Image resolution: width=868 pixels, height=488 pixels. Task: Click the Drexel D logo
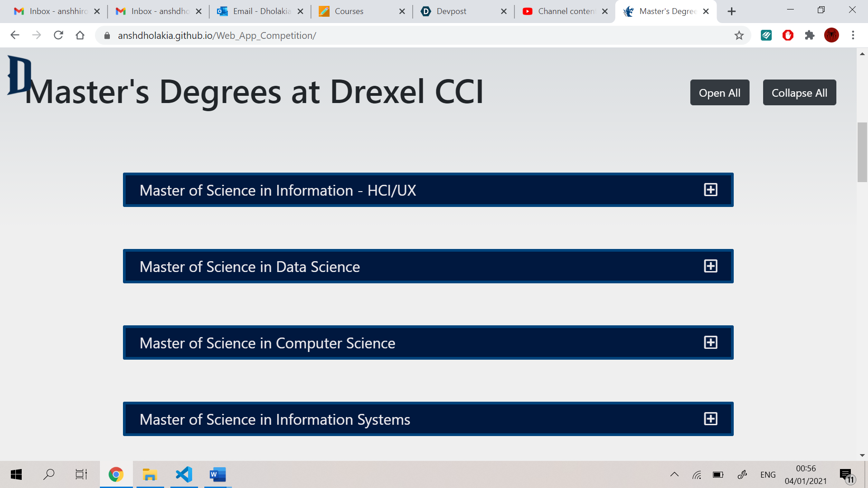(19, 75)
